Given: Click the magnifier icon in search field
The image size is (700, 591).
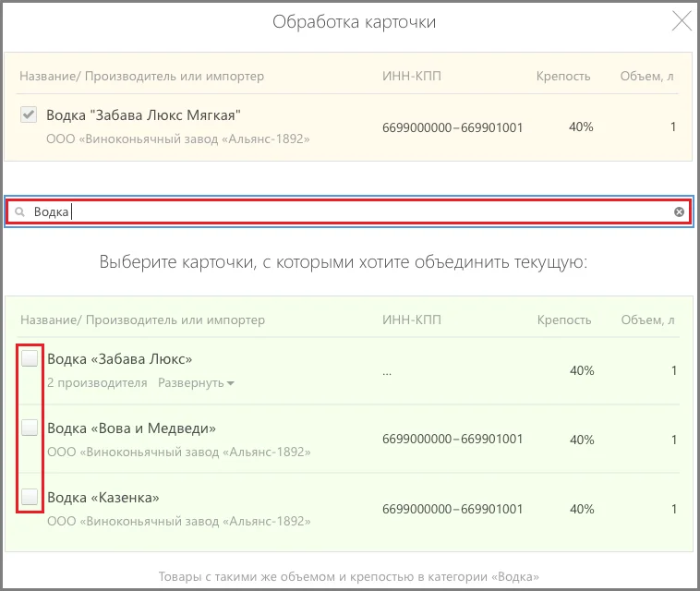Looking at the screenshot, I should click(x=19, y=212).
